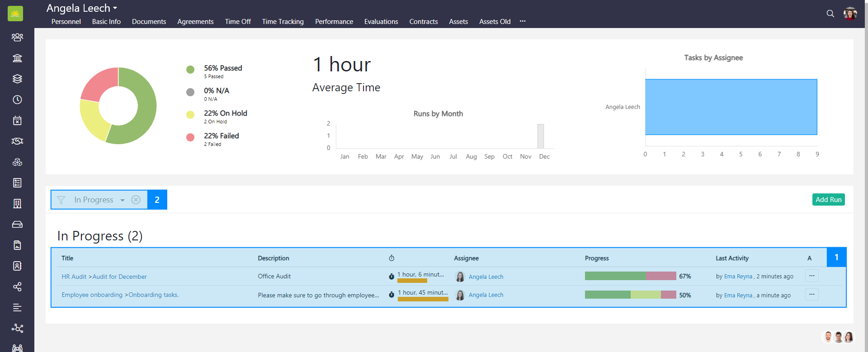Open the Audit for December link
The image size is (868, 352).
tap(119, 277)
